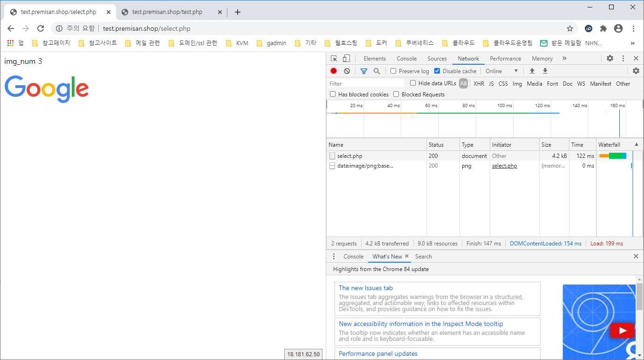644x360 pixels.
Task: Click the red record network log button
Action: 334,71
